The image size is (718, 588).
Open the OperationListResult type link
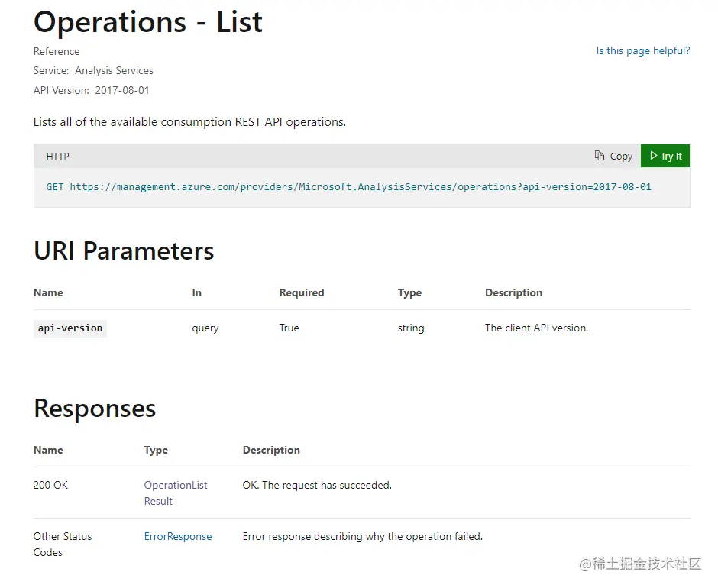click(x=176, y=493)
